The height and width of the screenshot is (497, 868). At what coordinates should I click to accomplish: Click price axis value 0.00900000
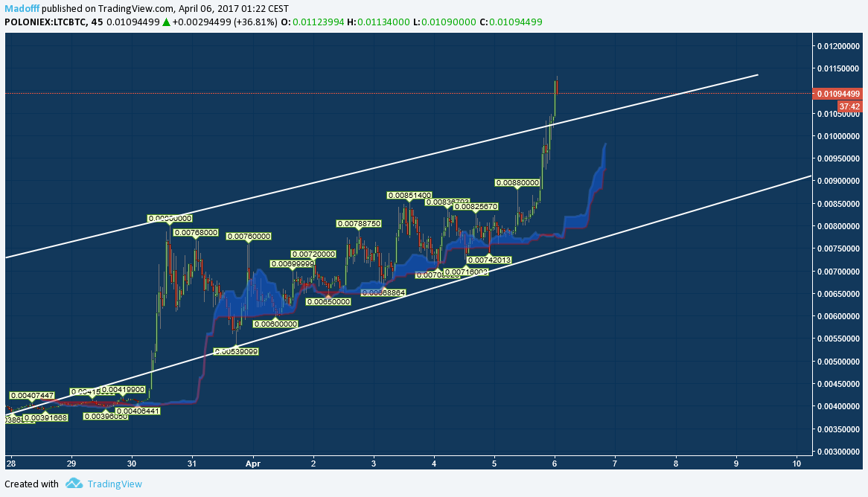[x=839, y=181]
